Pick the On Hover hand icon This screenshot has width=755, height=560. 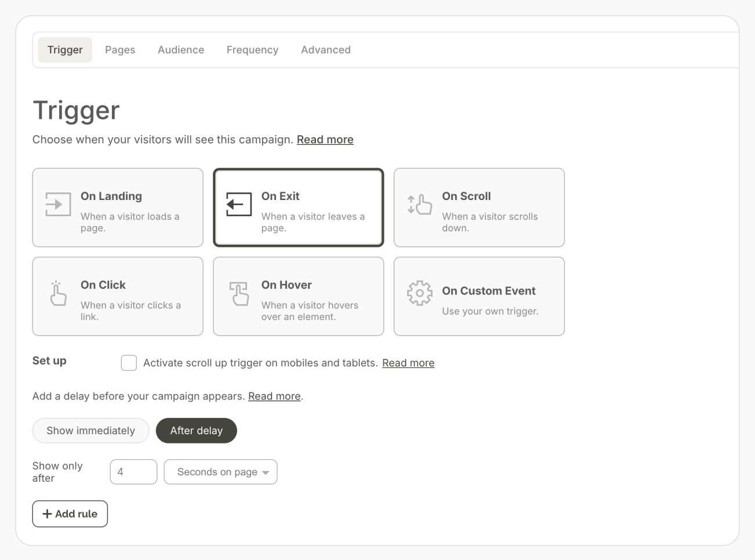click(239, 293)
